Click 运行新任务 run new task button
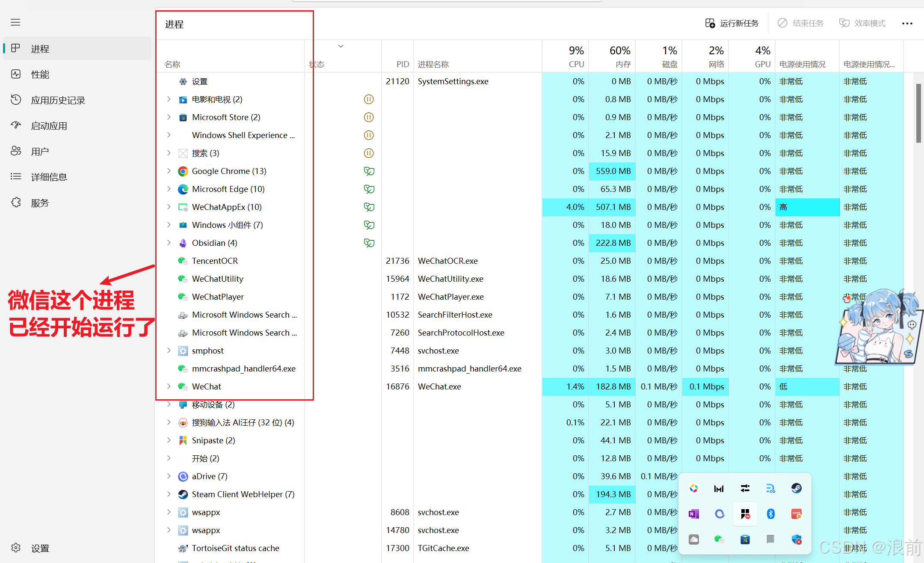Image resolution: width=924 pixels, height=563 pixels. [x=732, y=23]
